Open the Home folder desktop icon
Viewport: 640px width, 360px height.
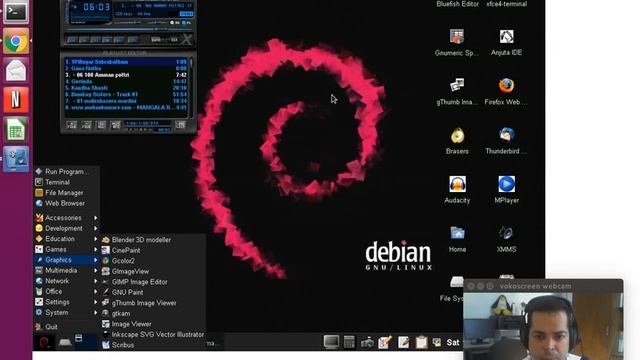click(x=457, y=239)
